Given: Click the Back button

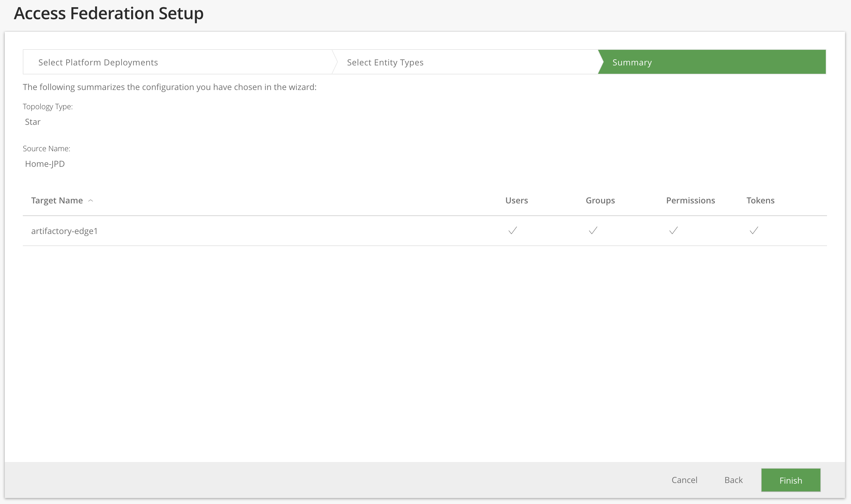Looking at the screenshot, I should (733, 480).
